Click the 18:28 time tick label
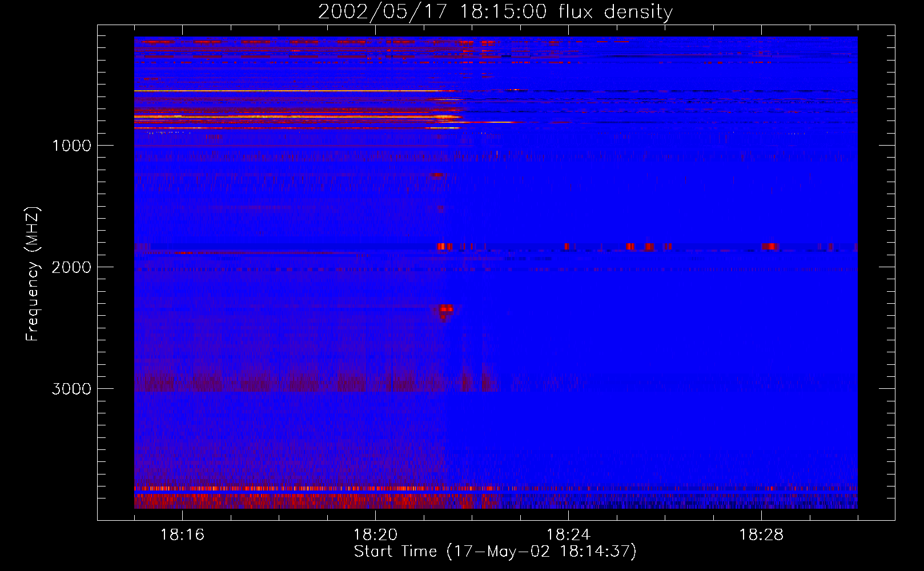 (761, 534)
